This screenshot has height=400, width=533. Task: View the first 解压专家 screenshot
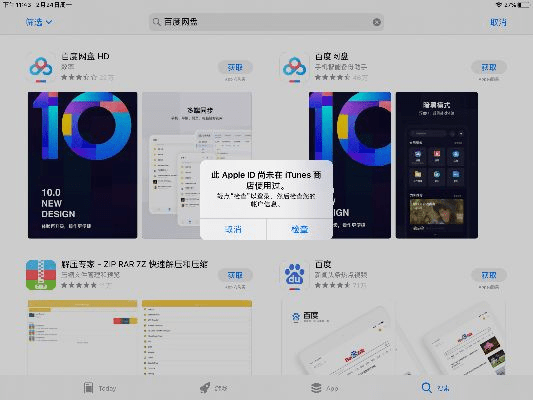(83, 337)
